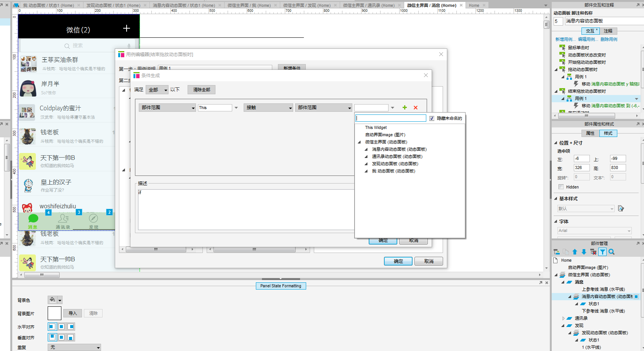Open dropdown arrow next to This field
This screenshot has width=644, height=351.
pos(236,108)
